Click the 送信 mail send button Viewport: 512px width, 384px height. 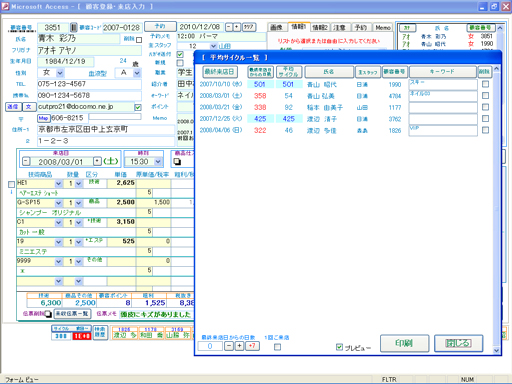pos(13,107)
